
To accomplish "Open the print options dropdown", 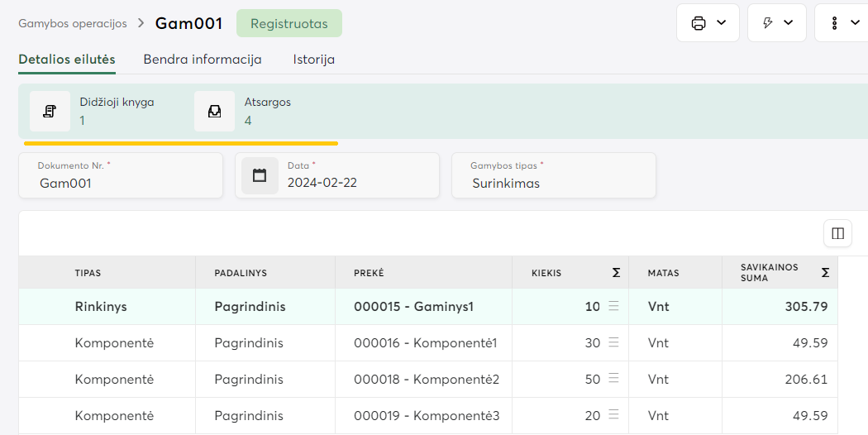I will click(708, 23).
